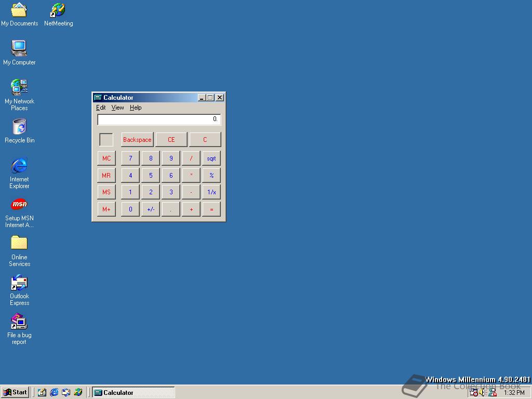Click the C clear all button

pos(205,139)
